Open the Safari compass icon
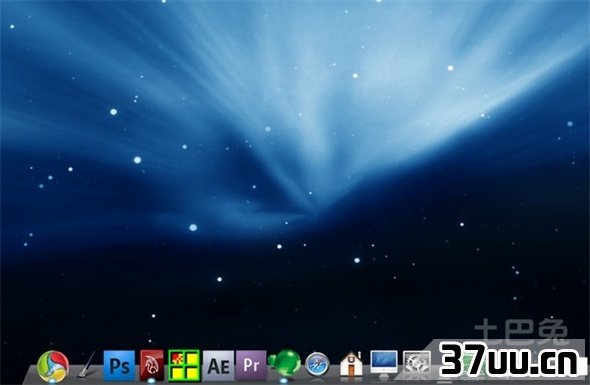Viewport: 590px width, 385px height. coord(317,364)
